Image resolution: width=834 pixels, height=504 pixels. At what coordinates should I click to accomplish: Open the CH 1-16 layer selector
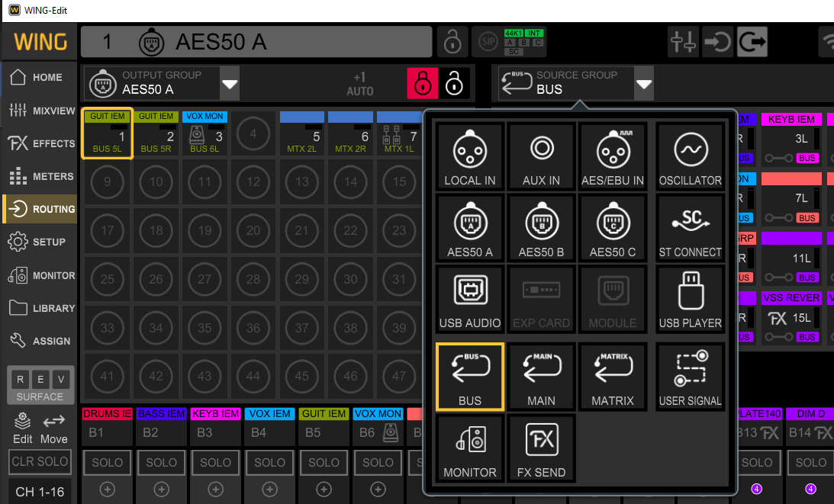(40, 492)
